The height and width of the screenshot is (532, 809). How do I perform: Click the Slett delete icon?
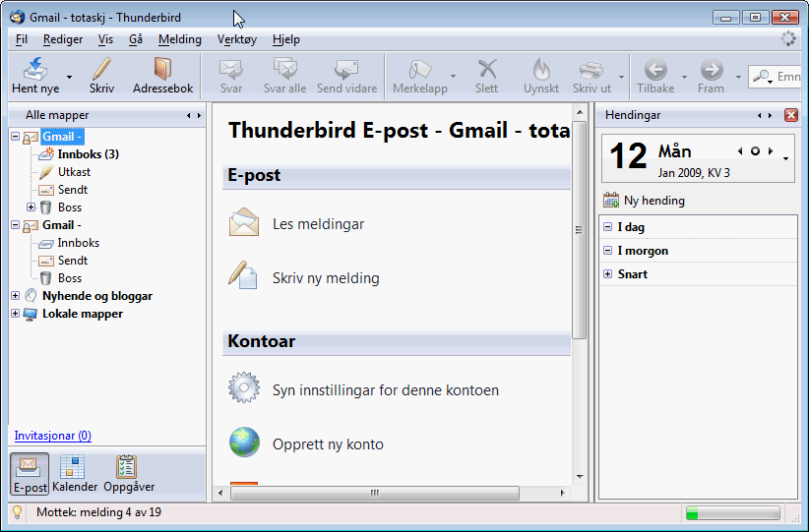click(x=486, y=69)
